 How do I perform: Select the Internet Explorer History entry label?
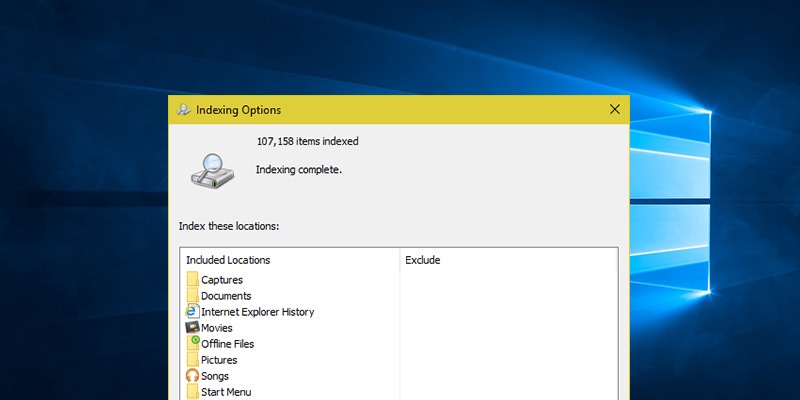pyautogui.click(x=257, y=312)
